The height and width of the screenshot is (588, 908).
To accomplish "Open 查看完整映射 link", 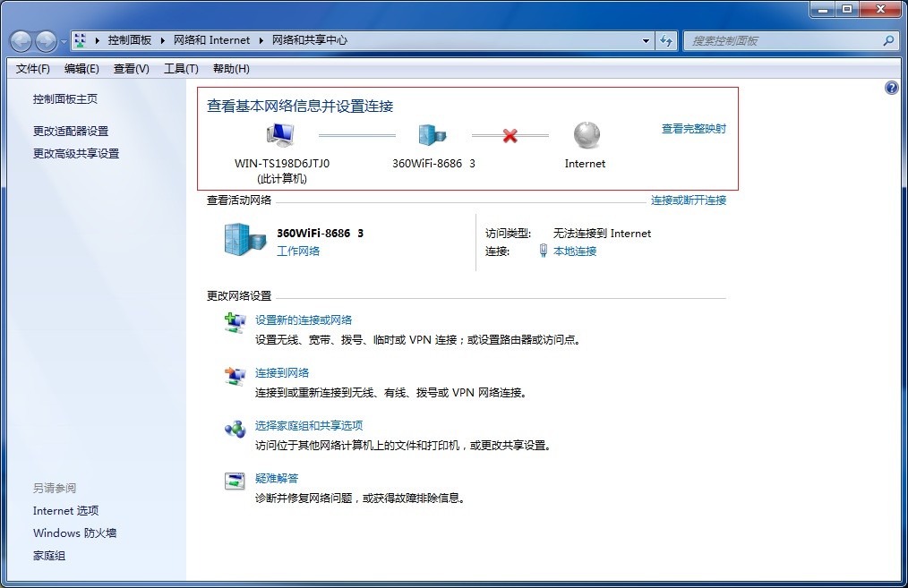I will [694, 129].
